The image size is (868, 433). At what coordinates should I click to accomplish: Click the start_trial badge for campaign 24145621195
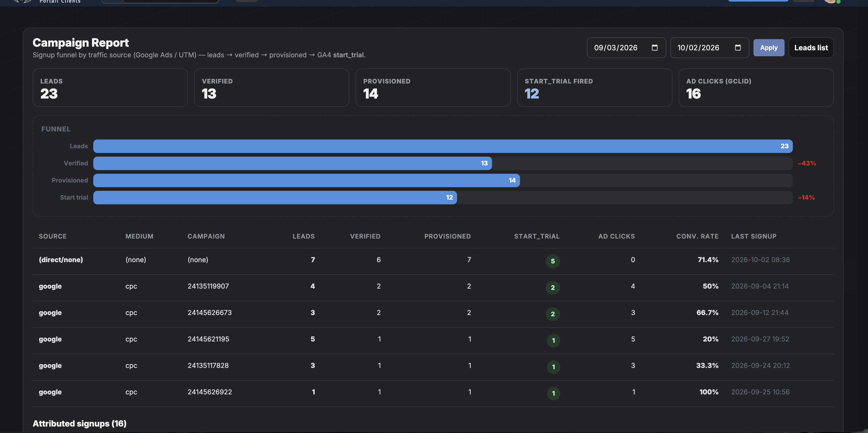(553, 341)
